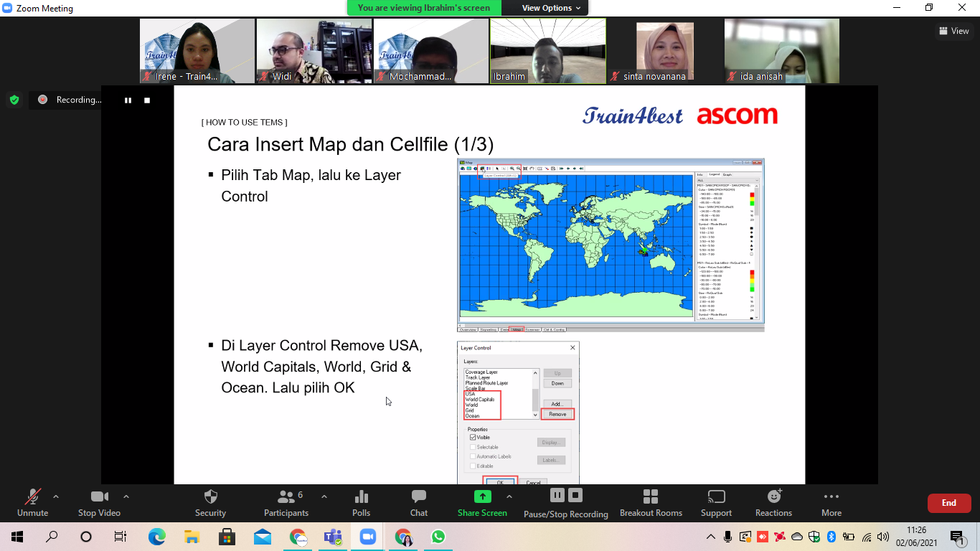Open the Polls panel
The width and height of the screenshot is (980, 551).
(x=362, y=497)
